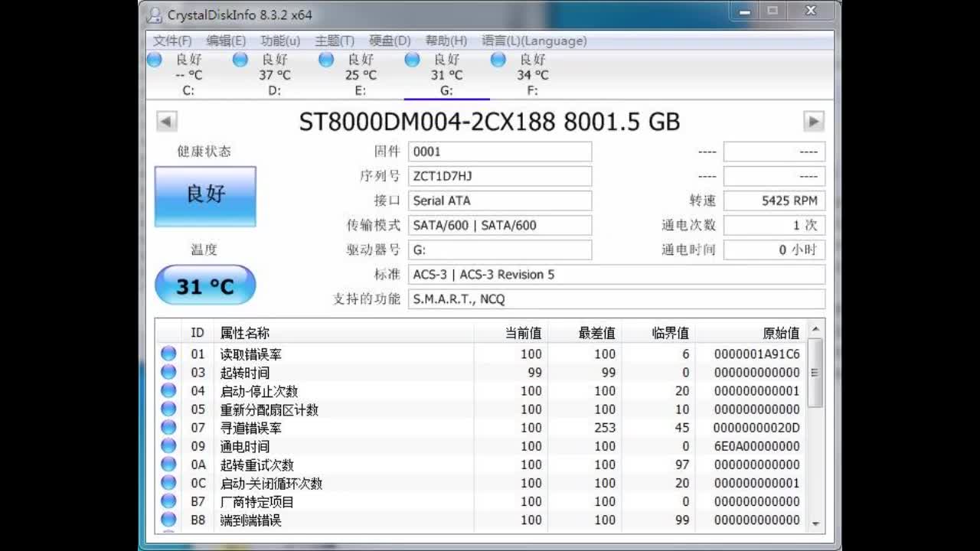This screenshot has width=980, height=551.
Task: Click the drive letter field G:
Action: [500, 249]
